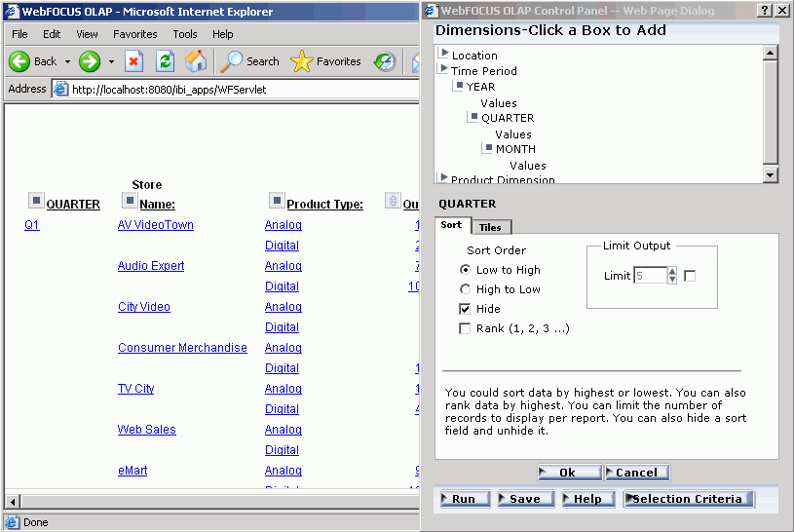This screenshot has height=532, width=794.
Task: Click the City Video link
Action: 144,307
